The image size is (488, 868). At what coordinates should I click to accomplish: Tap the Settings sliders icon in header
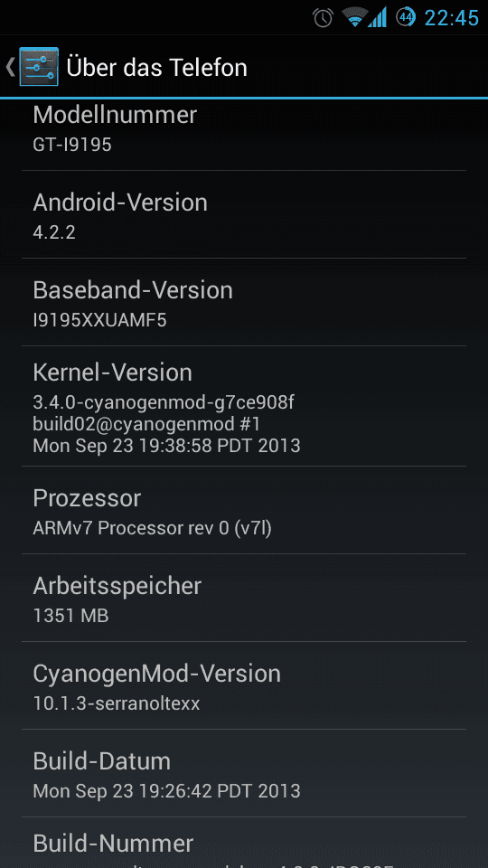tap(39, 67)
